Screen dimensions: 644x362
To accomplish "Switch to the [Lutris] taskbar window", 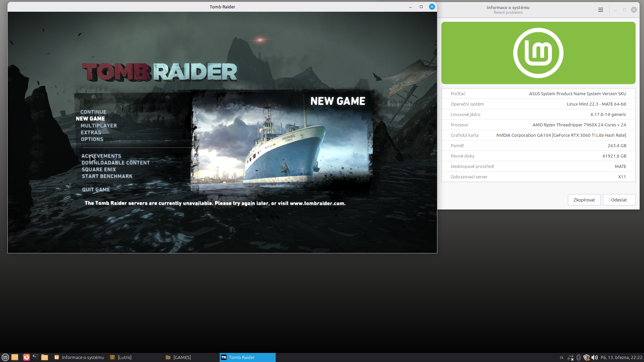I will (x=124, y=358).
